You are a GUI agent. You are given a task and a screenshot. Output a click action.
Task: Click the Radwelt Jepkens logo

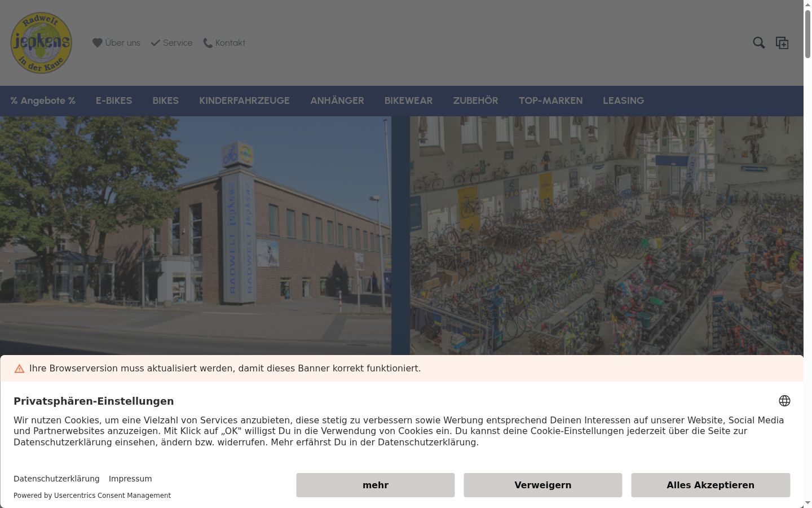pyautogui.click(x=41, y=43)
